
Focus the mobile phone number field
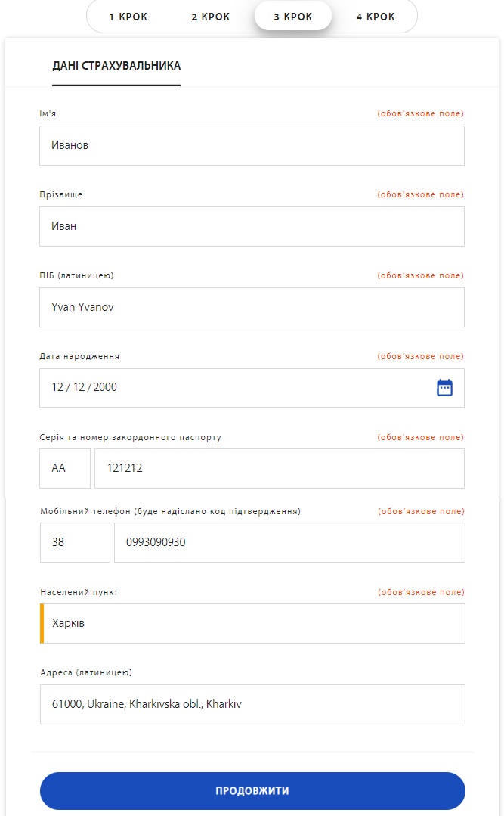tap(289, 542)
